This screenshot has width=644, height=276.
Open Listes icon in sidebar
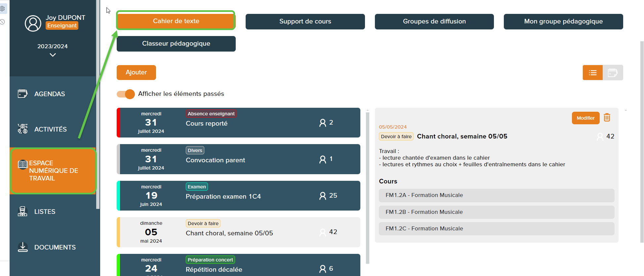click(x=22, y=212)
